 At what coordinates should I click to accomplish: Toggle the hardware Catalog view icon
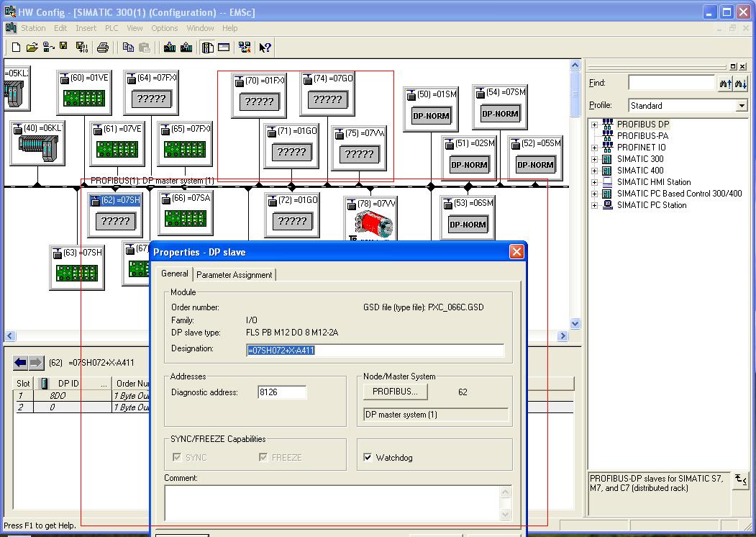(x=208, y=48)
